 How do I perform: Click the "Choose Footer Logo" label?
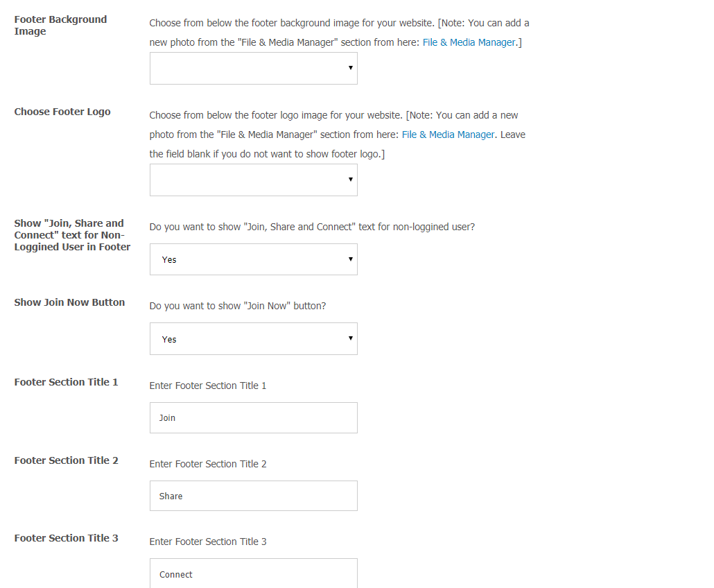coord(62,112)
